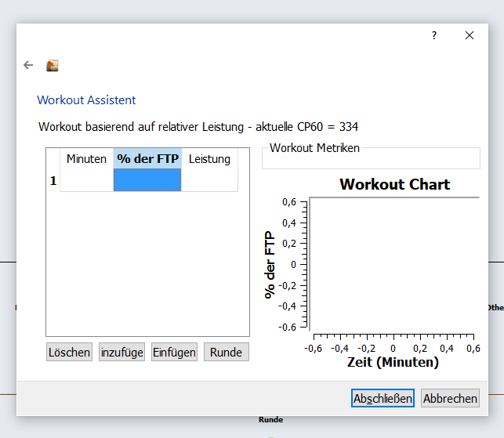This screenshot has width=504, height=438.
Task: Select the Leistung column header
Action: click(209, 158)
